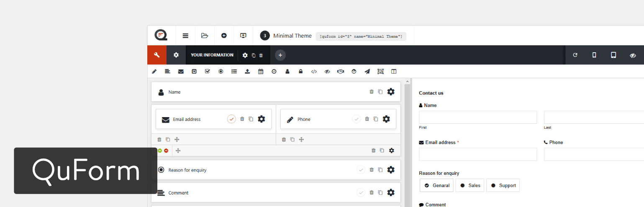
Task: Delete the Comment field using trash icon
Action: 372,192
